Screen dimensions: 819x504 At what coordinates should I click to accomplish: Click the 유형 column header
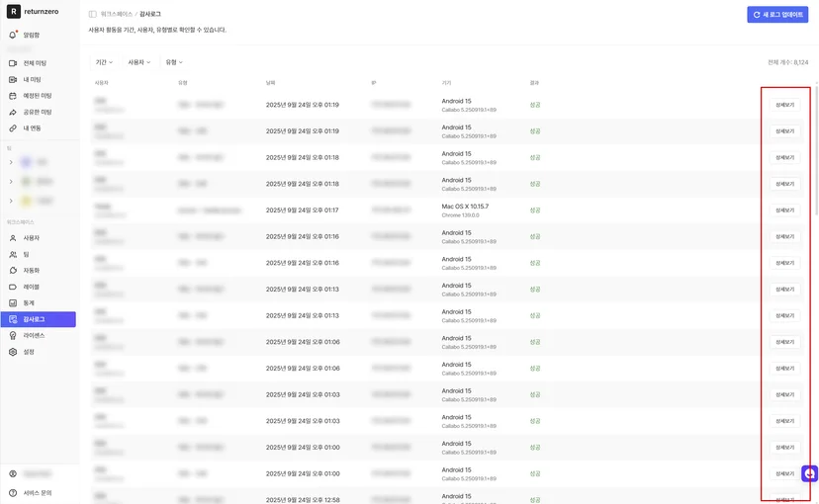pos(182,83)
